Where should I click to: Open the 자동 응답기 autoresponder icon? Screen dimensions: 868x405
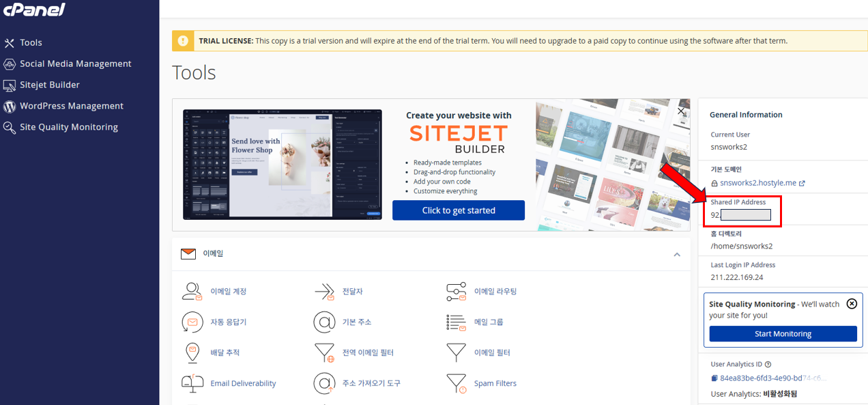[x=192, y=322]
